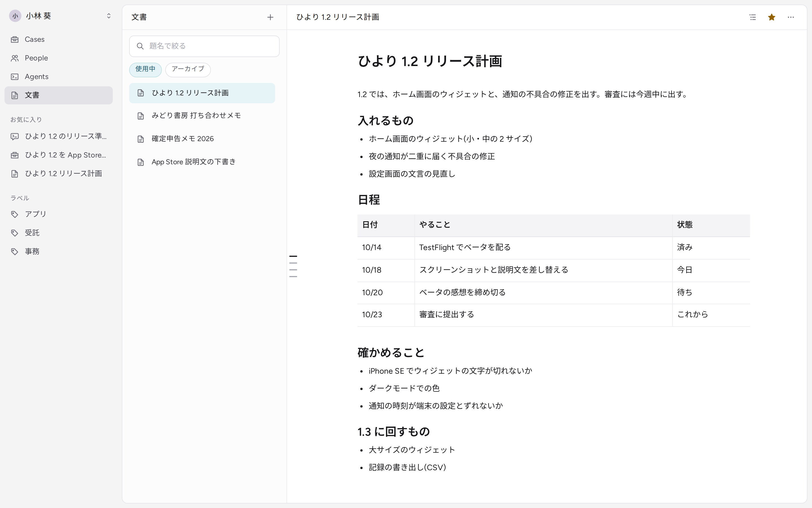Click the document outline marker at left edge
Viewport: 812px width, 508px height.
(x=293, y=266)
